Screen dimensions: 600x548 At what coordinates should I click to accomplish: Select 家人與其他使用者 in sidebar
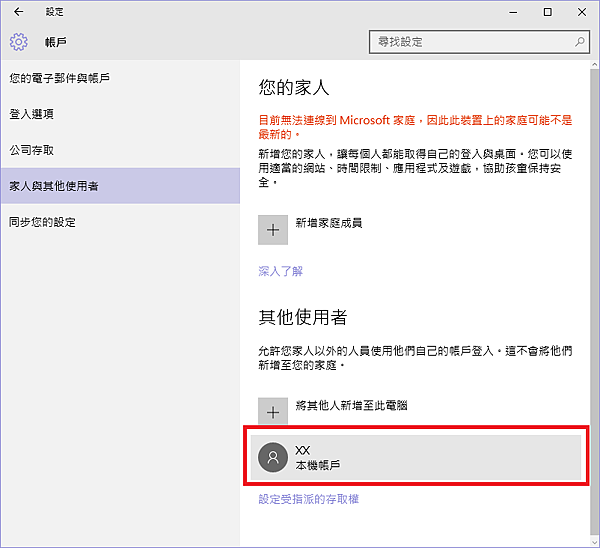tap(120, 186)
